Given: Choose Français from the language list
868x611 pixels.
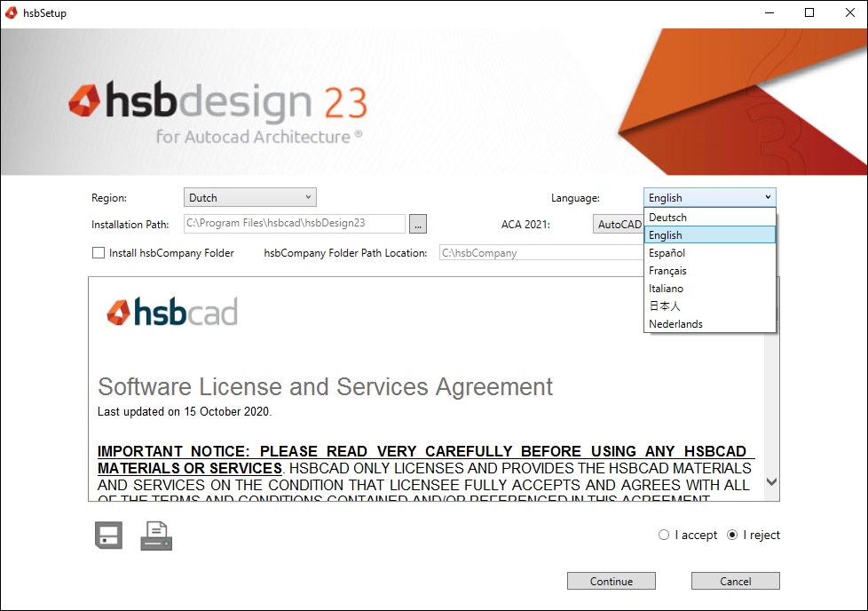Looking at the screenshot, I should point(710,270).
